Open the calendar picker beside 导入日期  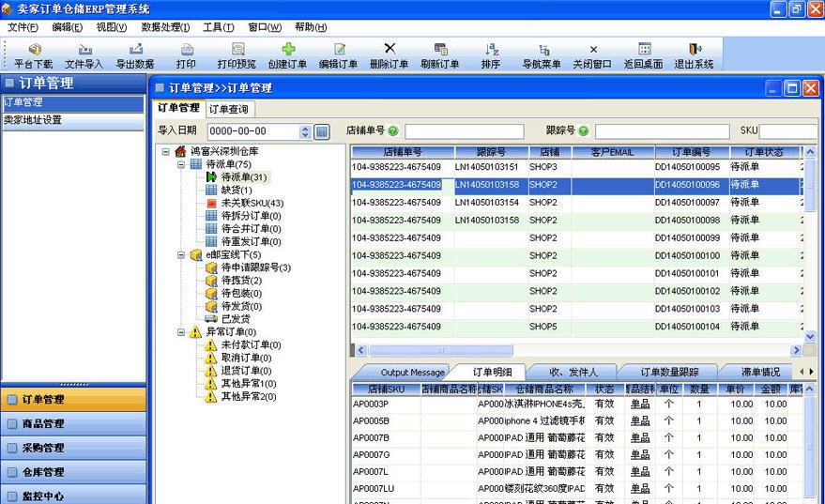pyautogui.click(x=322, y=131)
